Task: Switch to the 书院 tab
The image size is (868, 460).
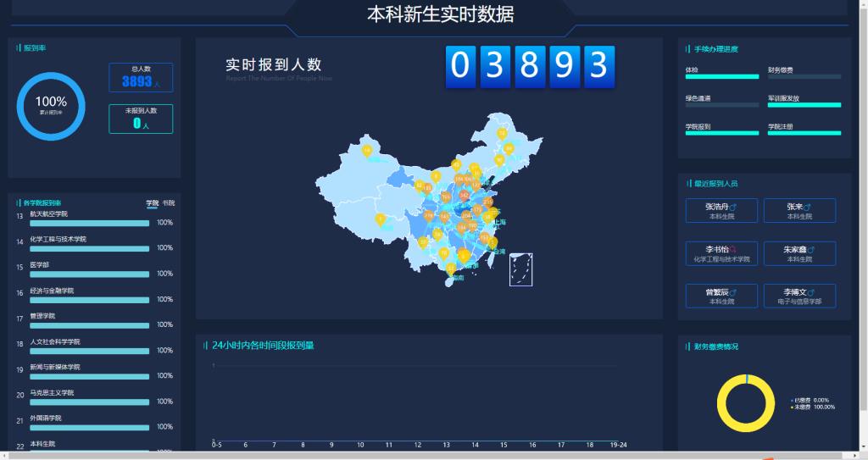Action: [169, 203]
